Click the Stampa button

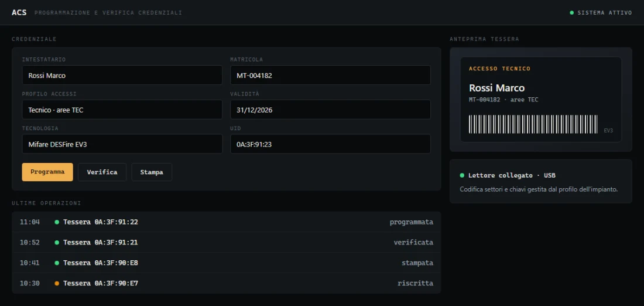point(152,172)
